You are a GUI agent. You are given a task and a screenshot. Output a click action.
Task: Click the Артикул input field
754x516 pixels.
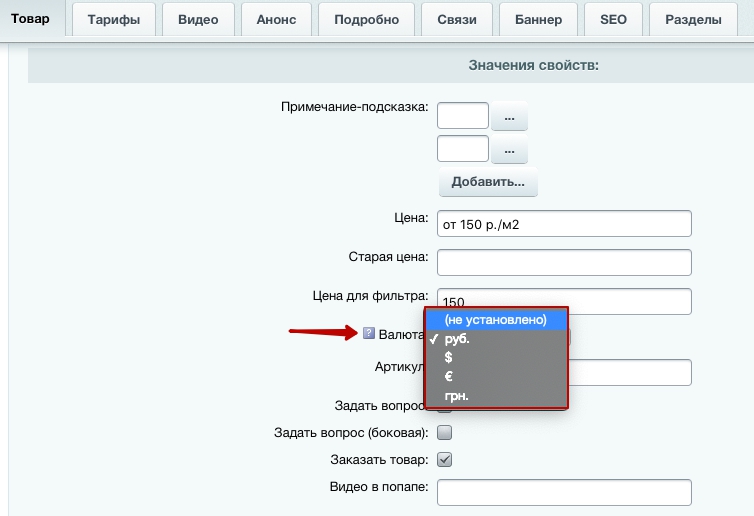tap(630, 372)
